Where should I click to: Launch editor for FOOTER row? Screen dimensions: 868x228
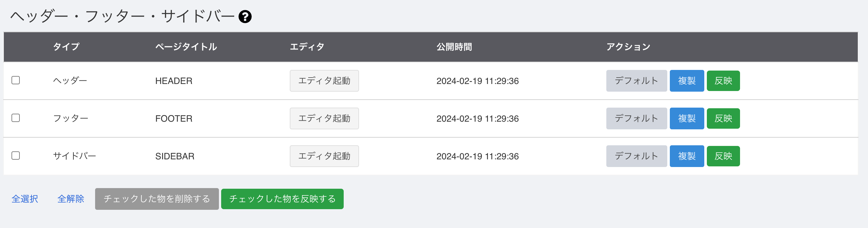pyautogui.click(x=324, y=118)
